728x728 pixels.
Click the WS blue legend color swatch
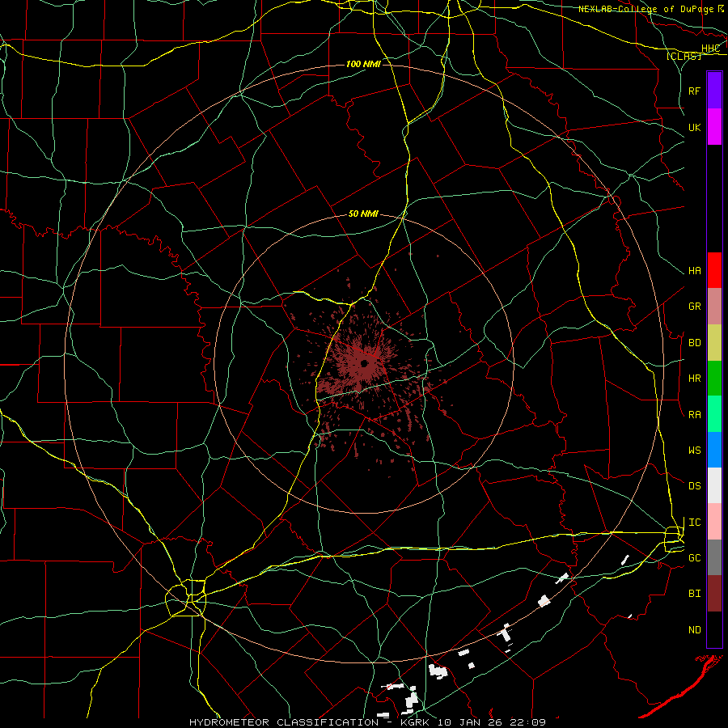pos(714,450)
